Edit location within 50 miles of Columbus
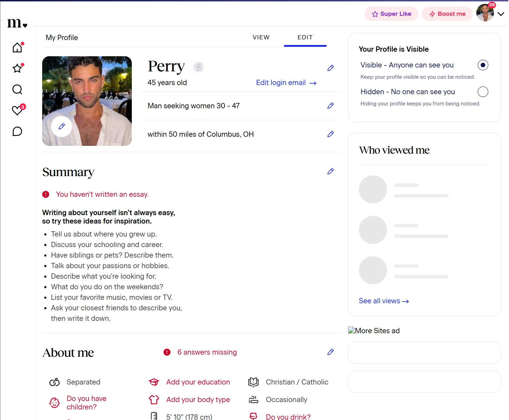The image size is (509, 420). 330,134
